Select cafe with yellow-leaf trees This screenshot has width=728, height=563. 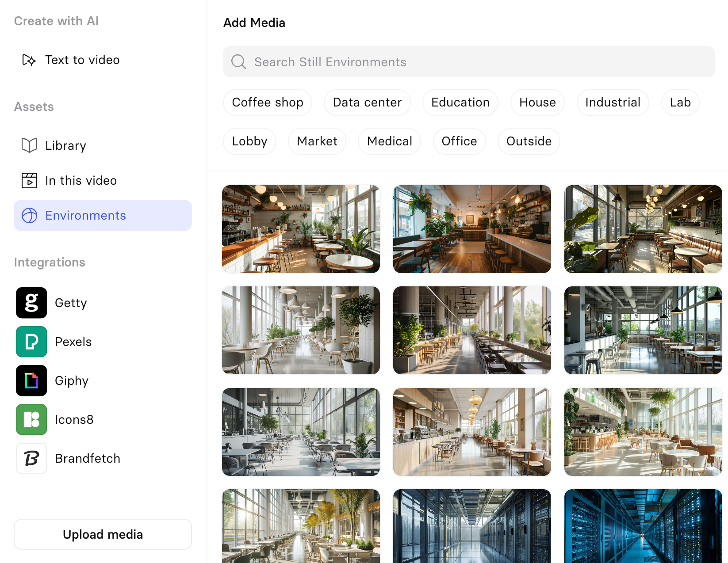tap(301, 526)
